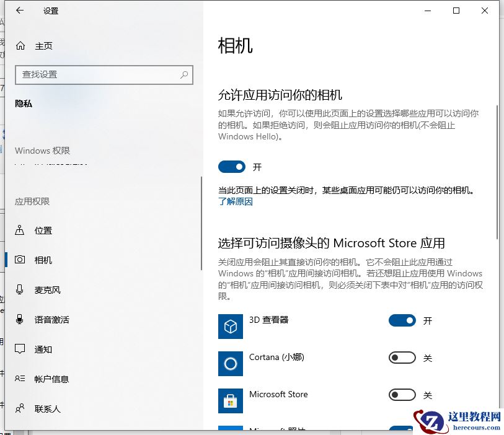Enable Microsoft Store camera access
The height and width of the screenshot is (435, 504).
click(402, 395)
